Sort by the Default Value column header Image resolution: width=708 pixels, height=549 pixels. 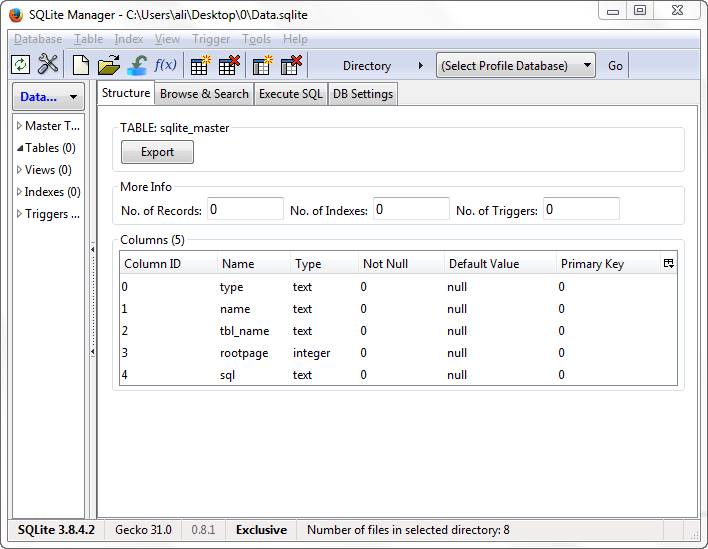[x=500, y=264]
